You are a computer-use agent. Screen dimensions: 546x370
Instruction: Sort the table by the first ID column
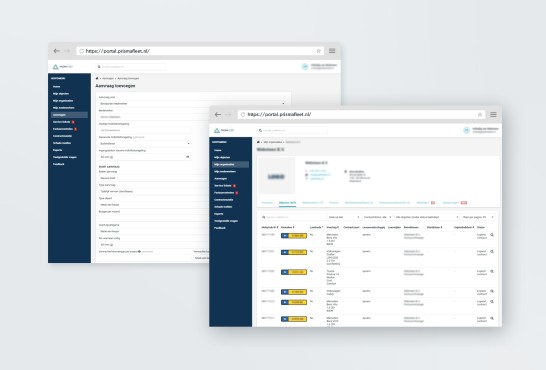270,227
